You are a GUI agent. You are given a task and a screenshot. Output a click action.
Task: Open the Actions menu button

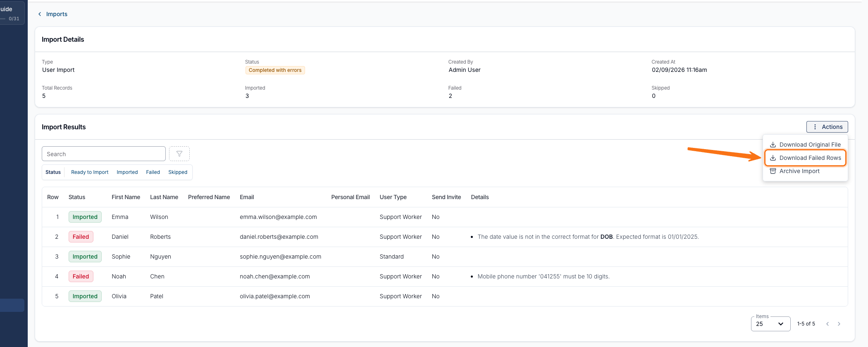coord(827,127)
